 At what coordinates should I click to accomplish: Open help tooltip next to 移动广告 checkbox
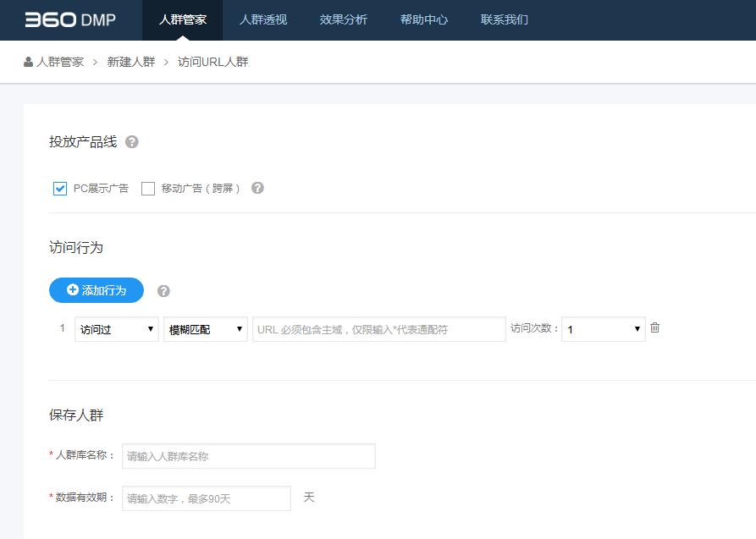tap(256, 188)
